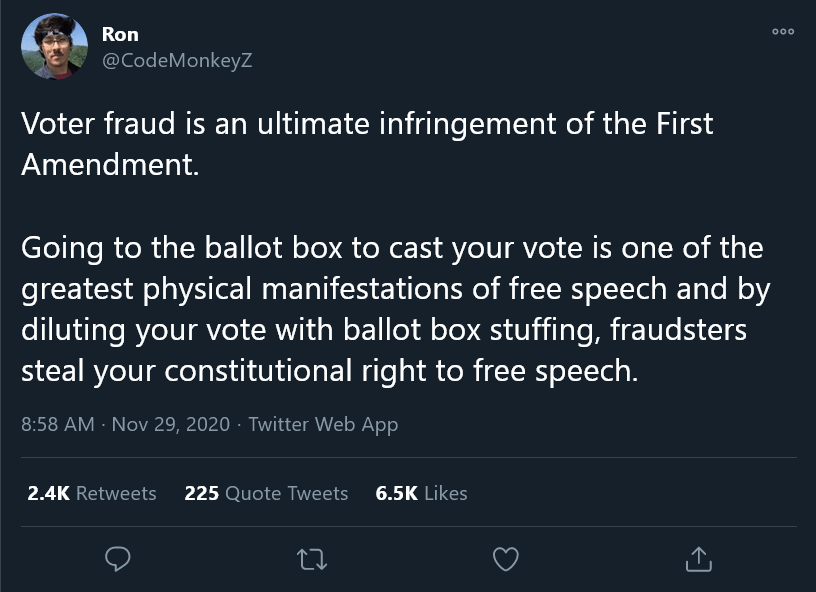The width and height of the screenshot is (816, 592).
Task: Like the tweet with heart icon
Action: [x=506, y=559]
